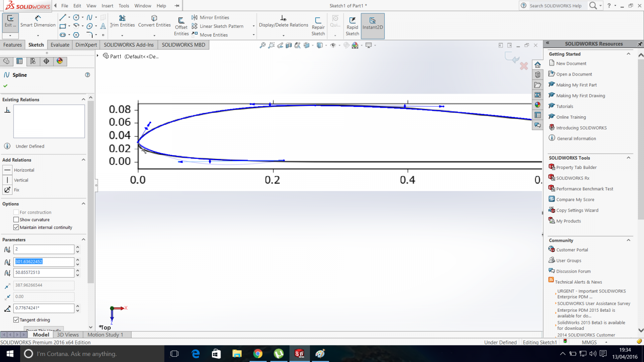Click Trim Entities tool
This screenshot has width=644, height=362.
pyautogui.click(x=122, y=21)
